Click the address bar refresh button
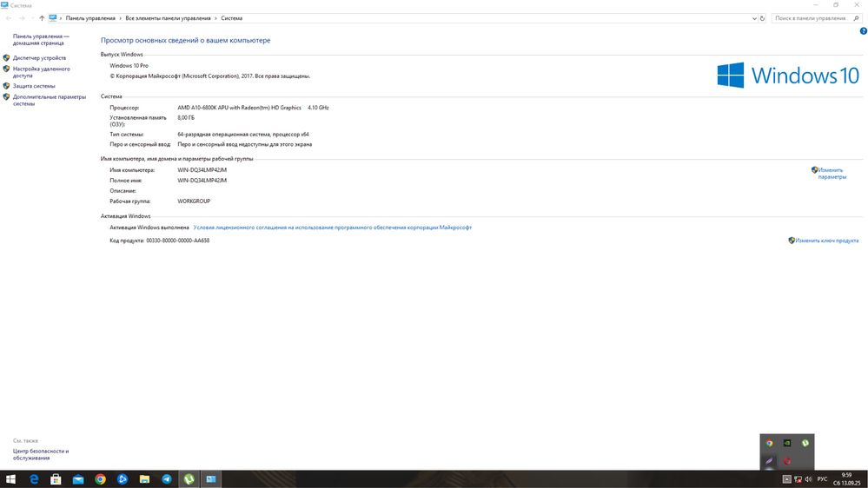The image size is (868, 488). coord(762,18)
